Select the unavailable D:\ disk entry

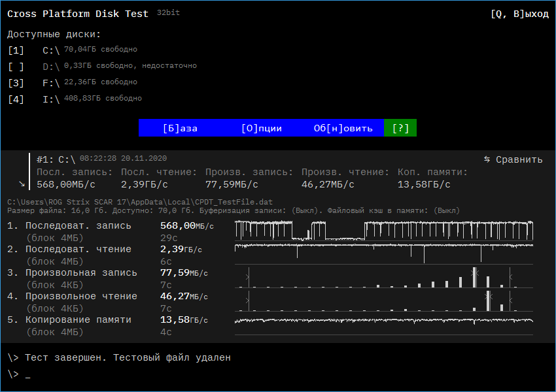[102, 67]
